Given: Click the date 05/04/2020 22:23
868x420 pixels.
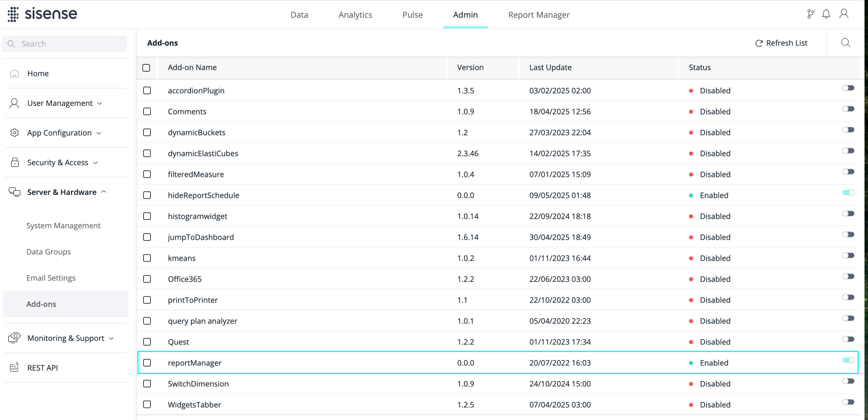Looking at the screenshot, I should pyautogui.click(x=560, y=321).
